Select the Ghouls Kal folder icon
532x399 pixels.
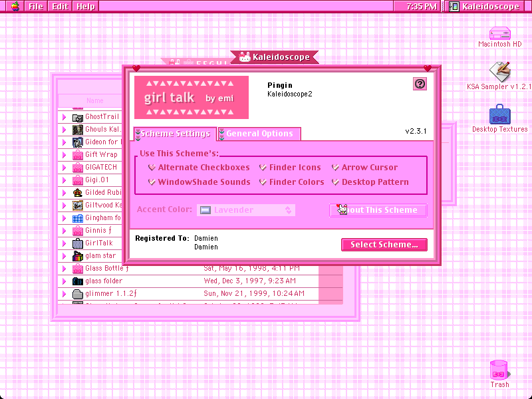click(x=78, y=130)
